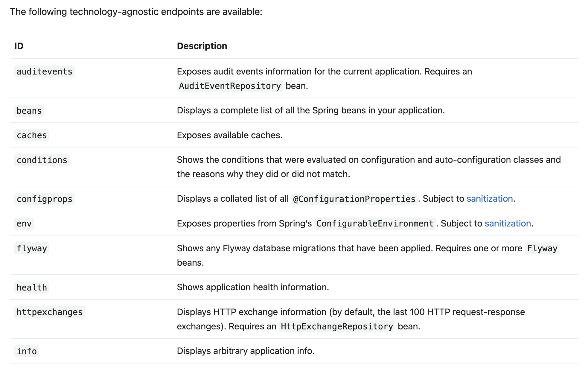This screenshot has height=368, width=588.
Task: Click the Description column header
Action: pos(202,46)
